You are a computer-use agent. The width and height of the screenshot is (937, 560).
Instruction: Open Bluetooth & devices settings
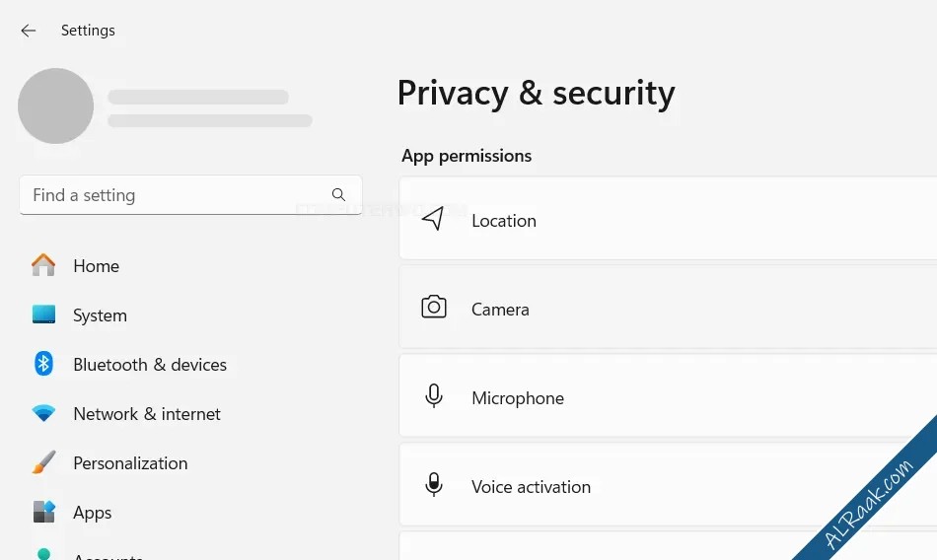[150, 365]
